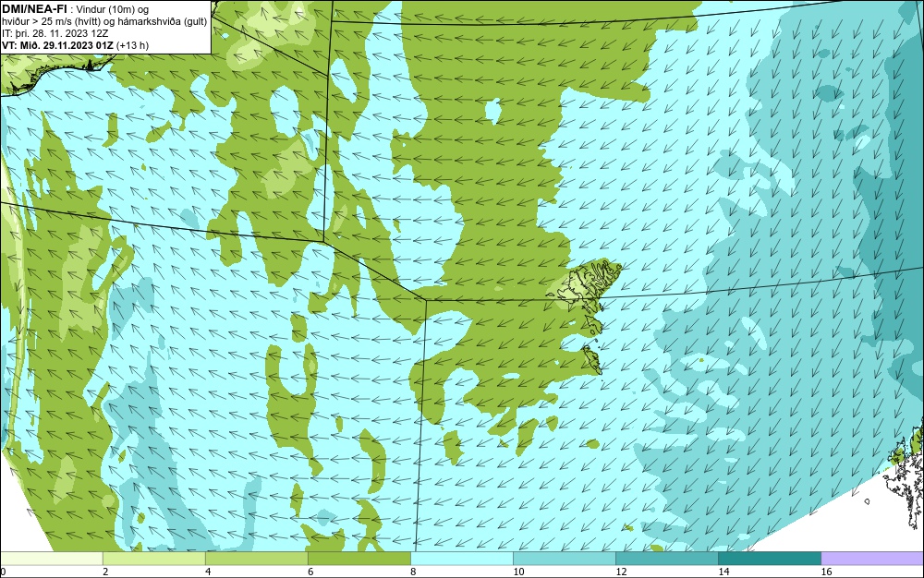924x578 pixels.
Task: Click the legend value '14'
Action: point(723,572)
